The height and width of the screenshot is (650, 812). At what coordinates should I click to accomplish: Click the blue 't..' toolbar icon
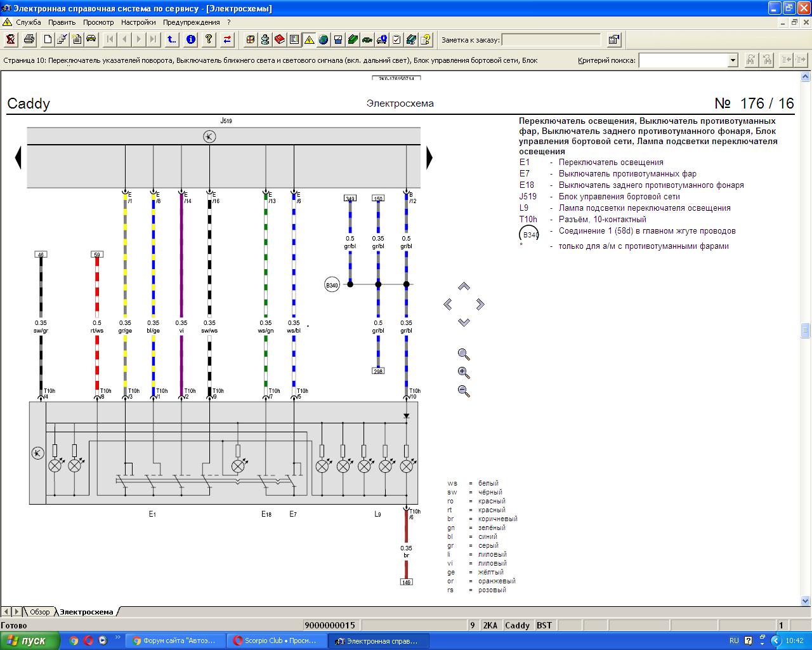point(172,39)
